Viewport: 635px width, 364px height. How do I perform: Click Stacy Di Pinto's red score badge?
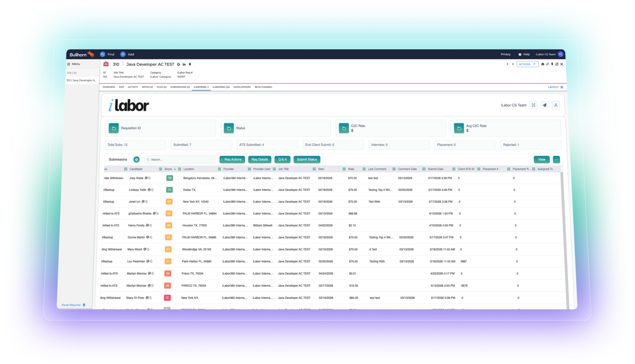[167, 298]
